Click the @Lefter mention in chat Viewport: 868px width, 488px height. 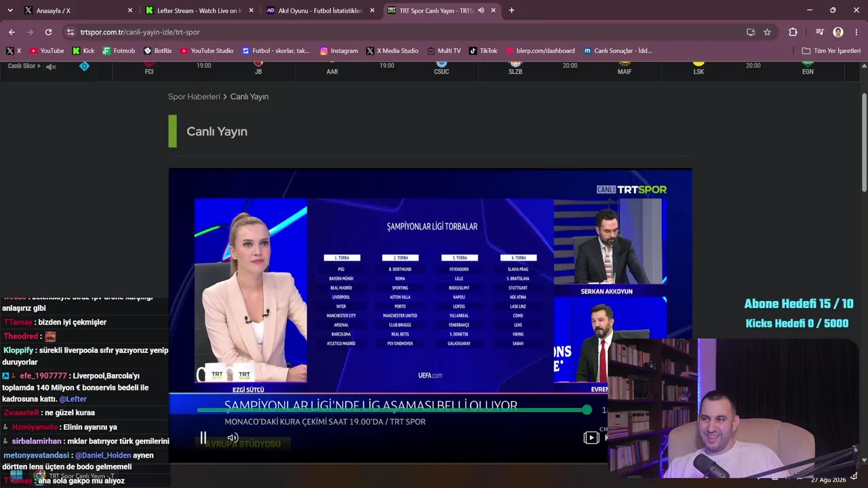click(x=73, y=399)
